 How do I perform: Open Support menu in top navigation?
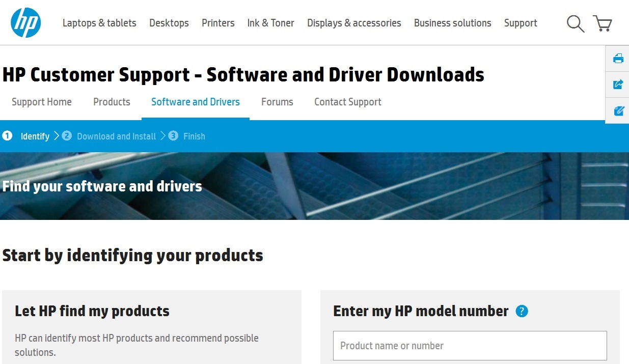(521, 23)
